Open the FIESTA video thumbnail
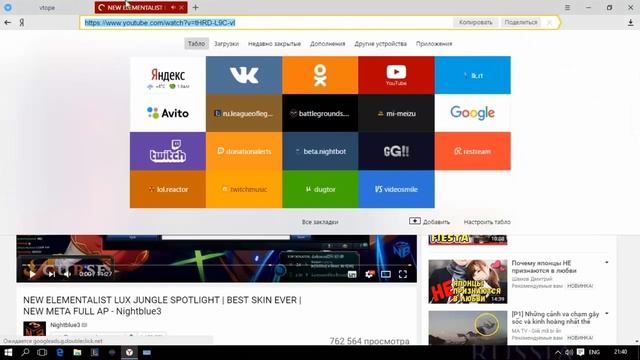Screen dimensions: 640x360 pyautogui.click(x=468, y=240)
